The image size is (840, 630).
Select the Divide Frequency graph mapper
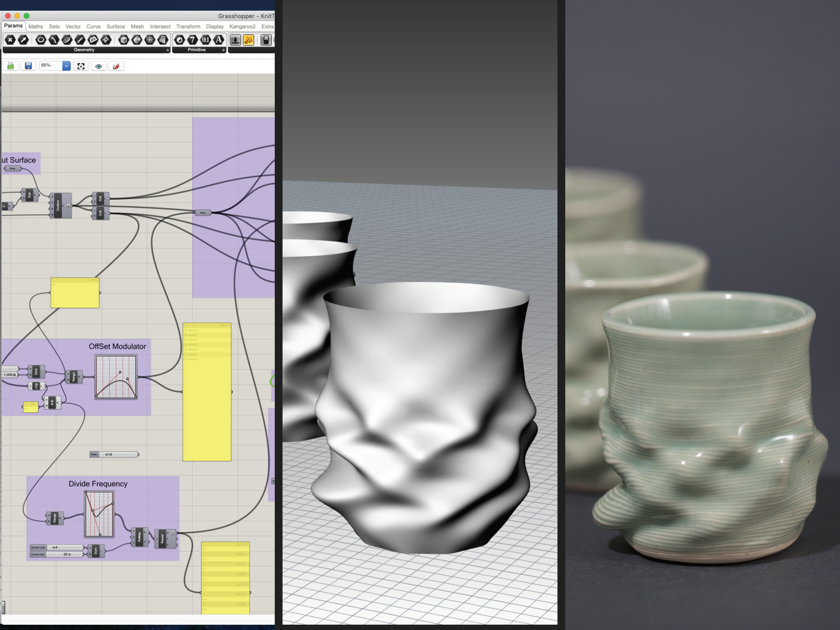(99, 514)
